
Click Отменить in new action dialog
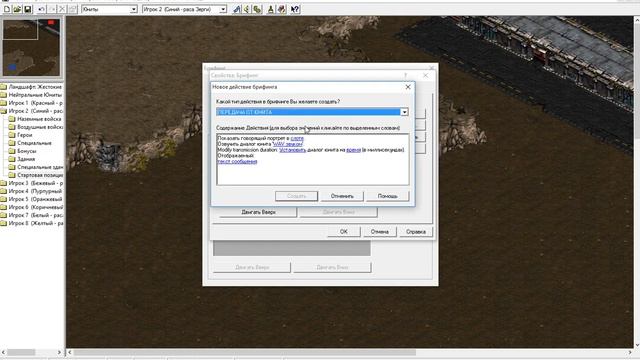click(342, 196)
